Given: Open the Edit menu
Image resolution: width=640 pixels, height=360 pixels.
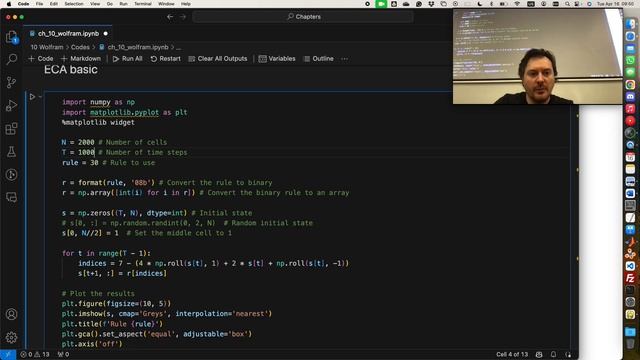Looking at the screenshot, I should coord(53,4).
